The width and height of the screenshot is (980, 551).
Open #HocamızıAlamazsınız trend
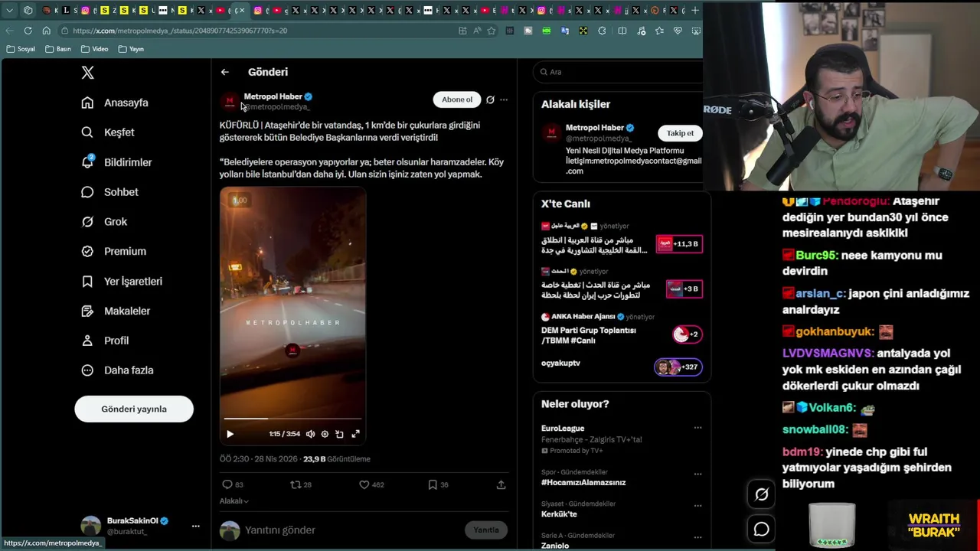pyautogui.click(x=583, y=483)
